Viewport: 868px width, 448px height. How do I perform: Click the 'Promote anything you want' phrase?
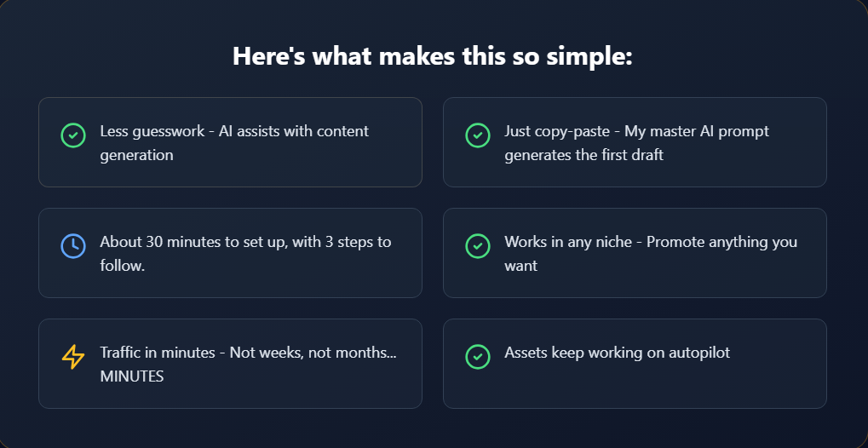point(721,242)
